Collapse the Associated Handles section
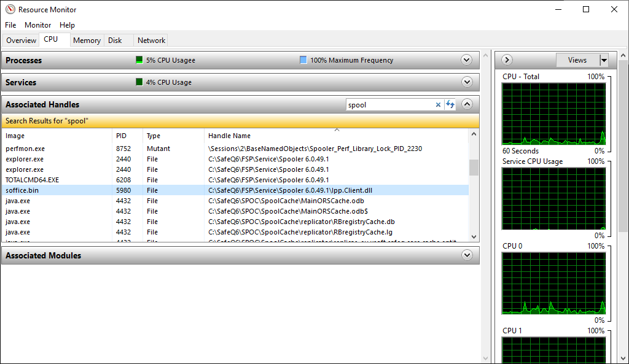Viewport: 629px width, 364px height. [467, 104]
